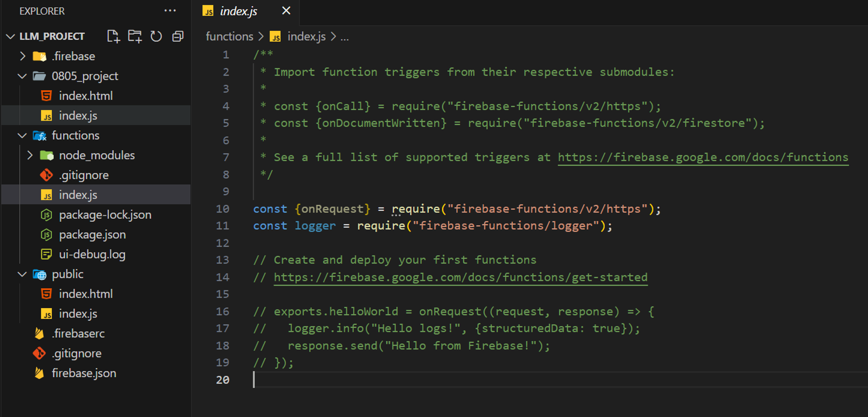868x417 pixels.
Task: Click line number 16 in the gutter
Action: point(223,312)
